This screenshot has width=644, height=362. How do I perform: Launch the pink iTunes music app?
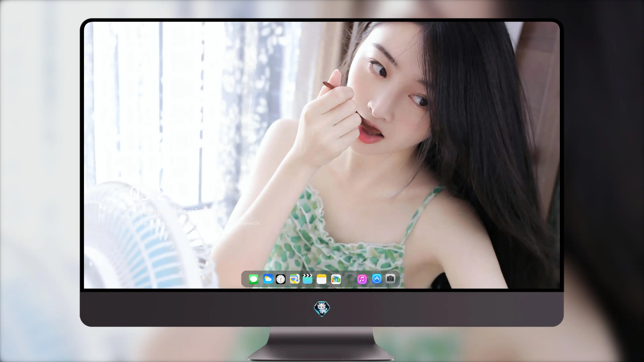(362, 279)
